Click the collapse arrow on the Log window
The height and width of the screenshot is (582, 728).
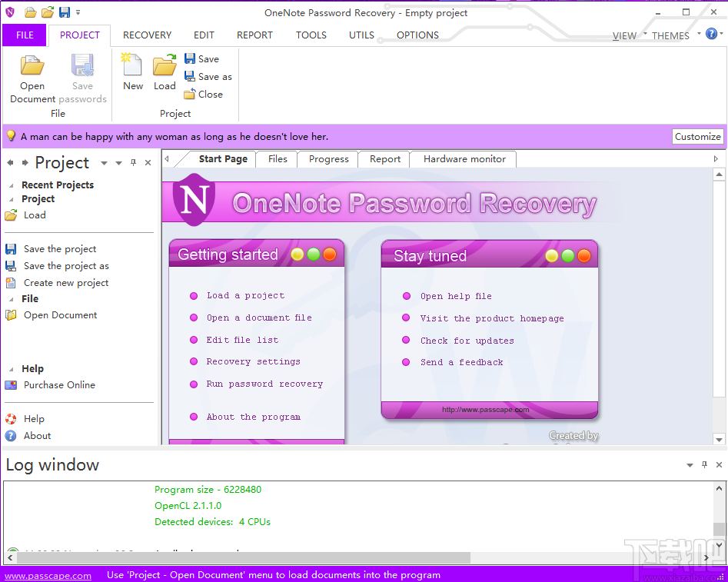tap(688, 464)
